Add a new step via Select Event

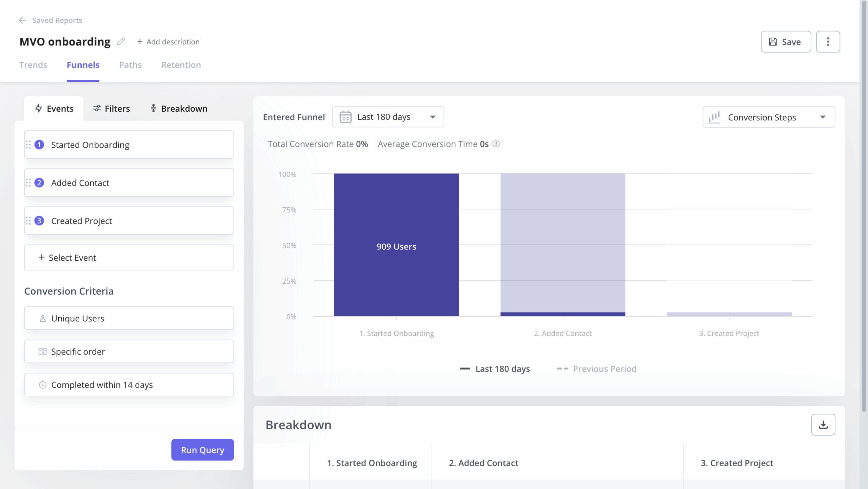(x=129, y=257)
